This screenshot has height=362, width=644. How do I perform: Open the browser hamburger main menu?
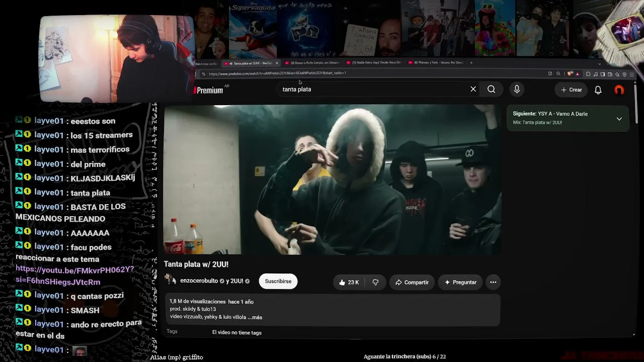632,74
